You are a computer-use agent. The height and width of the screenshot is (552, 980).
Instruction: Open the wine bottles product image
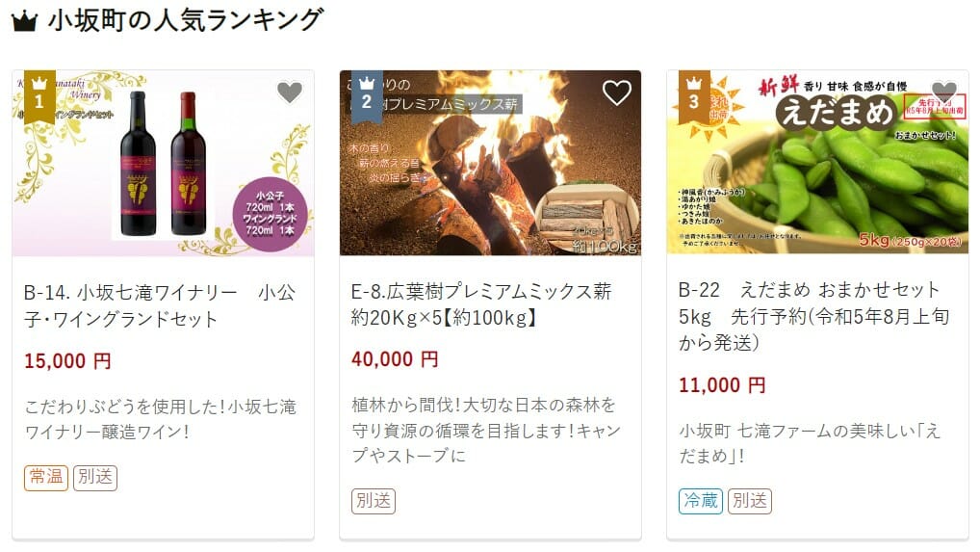tap(163, 163)
